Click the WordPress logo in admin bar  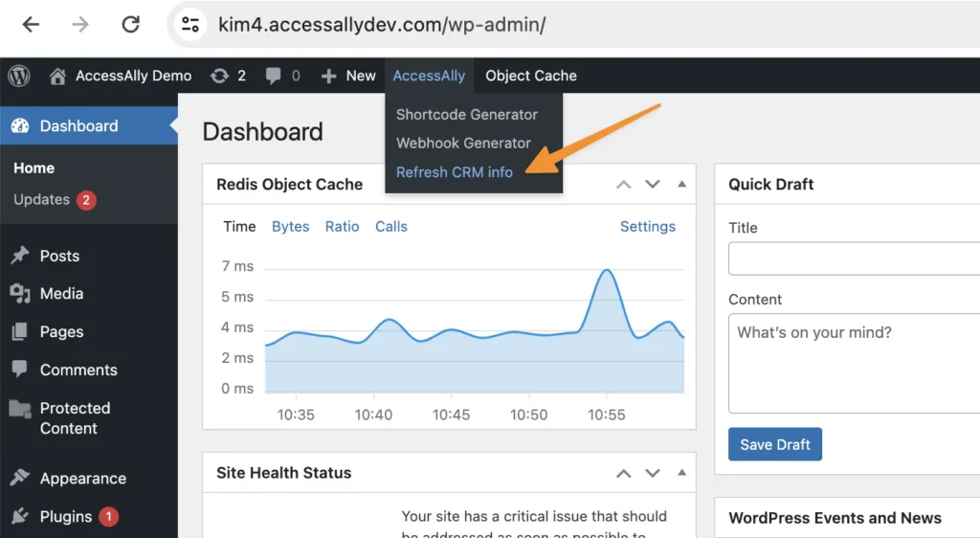pos(19,76)
